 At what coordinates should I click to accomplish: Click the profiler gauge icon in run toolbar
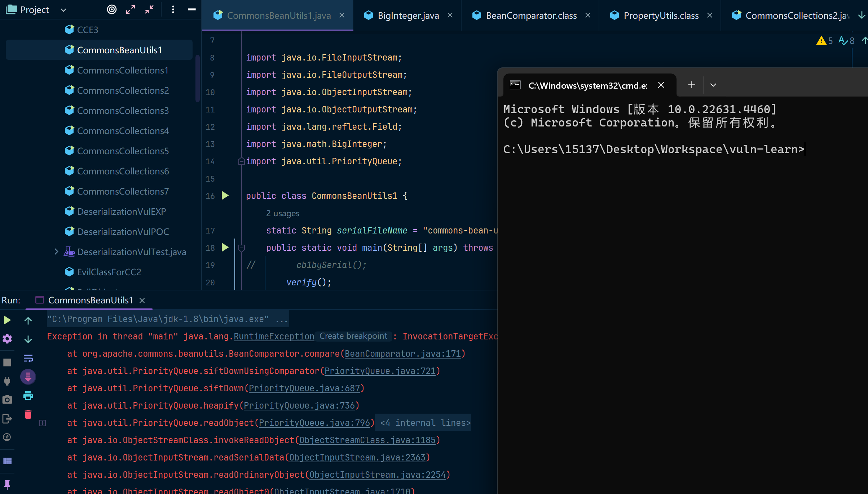click(7, 437)
